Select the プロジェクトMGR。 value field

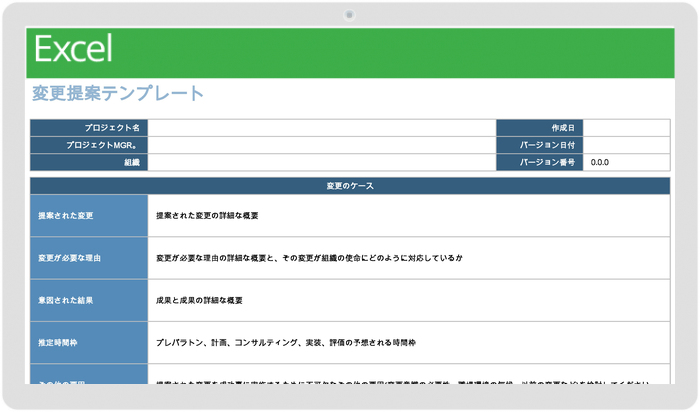pos(322,145)
